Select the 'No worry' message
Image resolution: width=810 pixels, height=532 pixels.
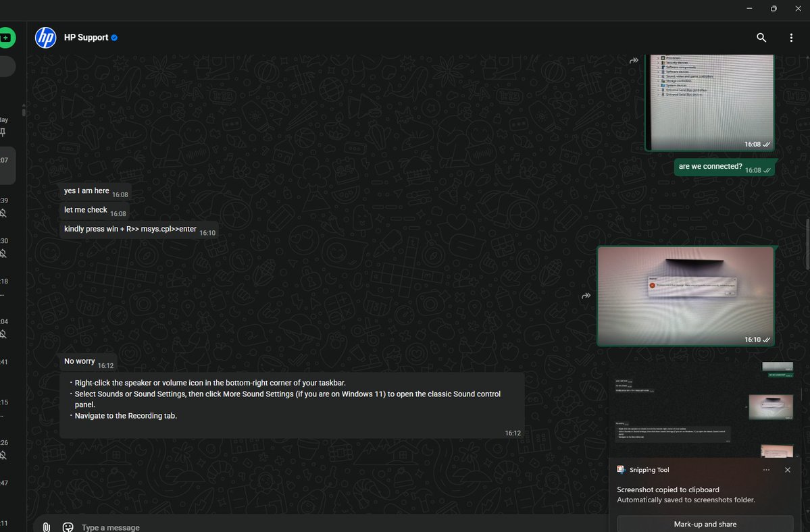point(88,363)
